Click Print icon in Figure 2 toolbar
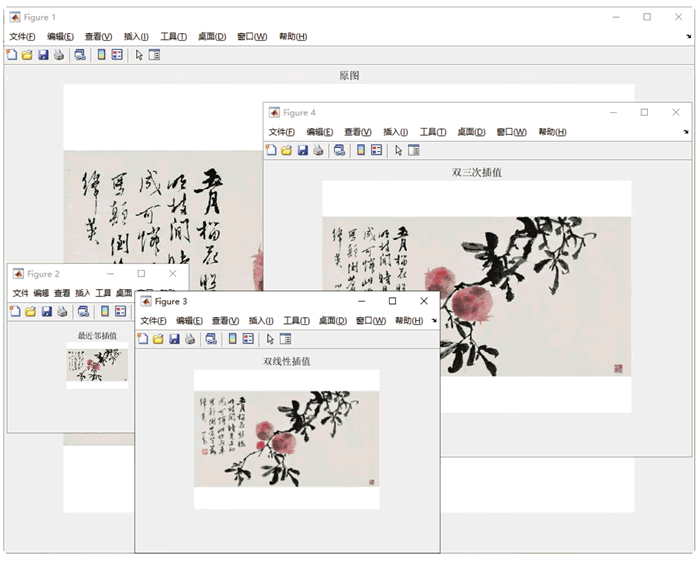Image resolution: width=700 pixels, height=562 pixels. coord(62,311)
